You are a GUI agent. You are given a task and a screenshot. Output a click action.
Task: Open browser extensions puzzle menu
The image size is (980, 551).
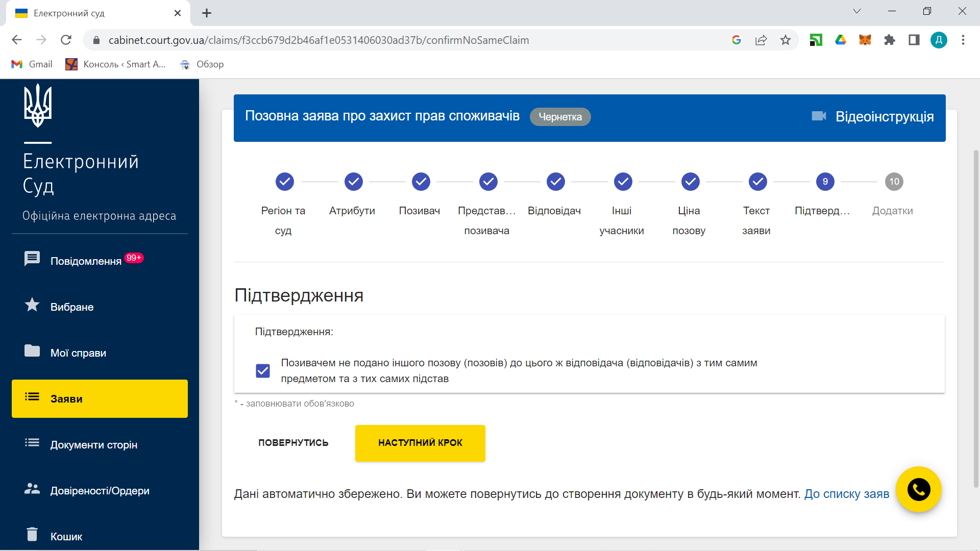coord(889,40)
